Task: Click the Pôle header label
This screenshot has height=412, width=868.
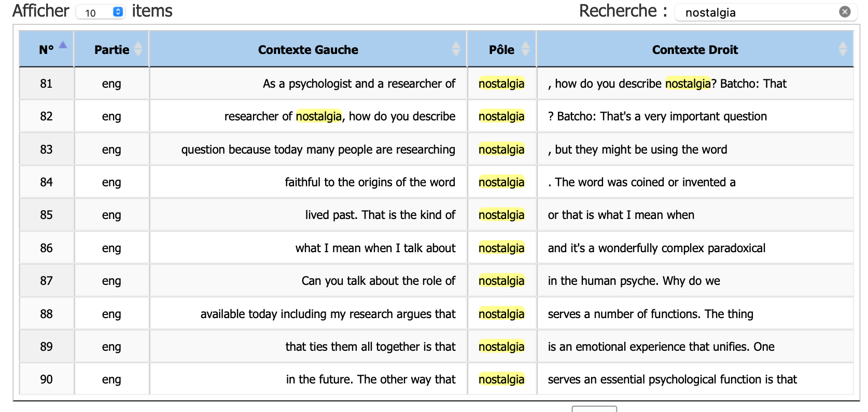Action: (x=501, y=50)
